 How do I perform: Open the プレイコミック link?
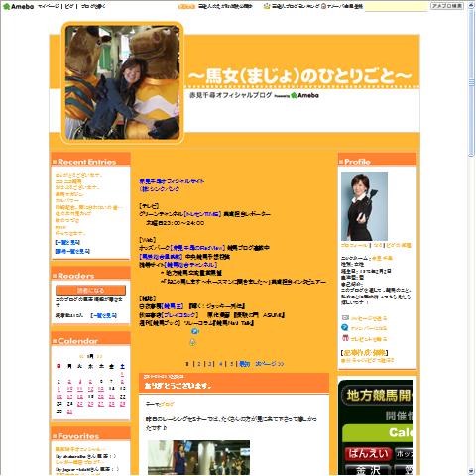tap(179, 315)
